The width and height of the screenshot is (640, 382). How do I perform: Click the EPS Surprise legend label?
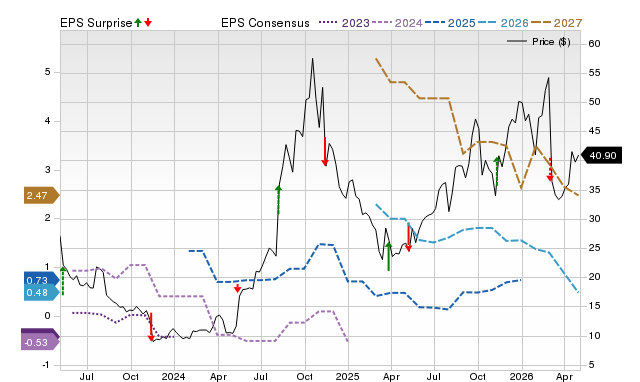pos(96,23)
